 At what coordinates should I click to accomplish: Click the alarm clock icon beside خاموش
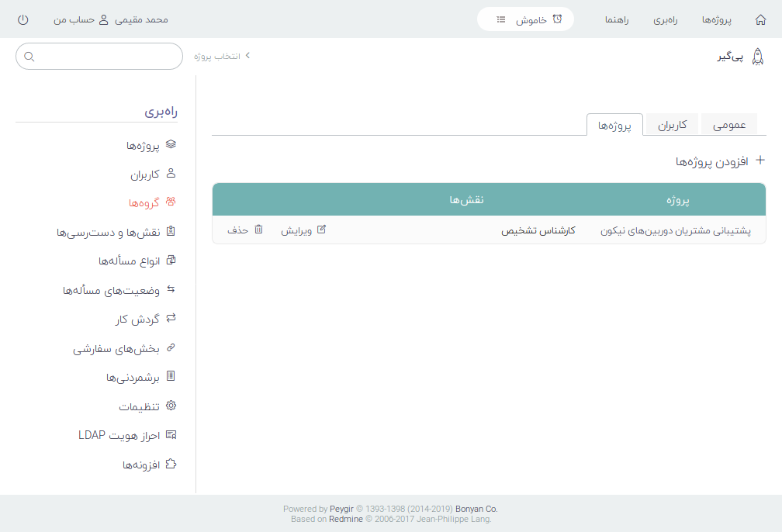pos(557,19)
